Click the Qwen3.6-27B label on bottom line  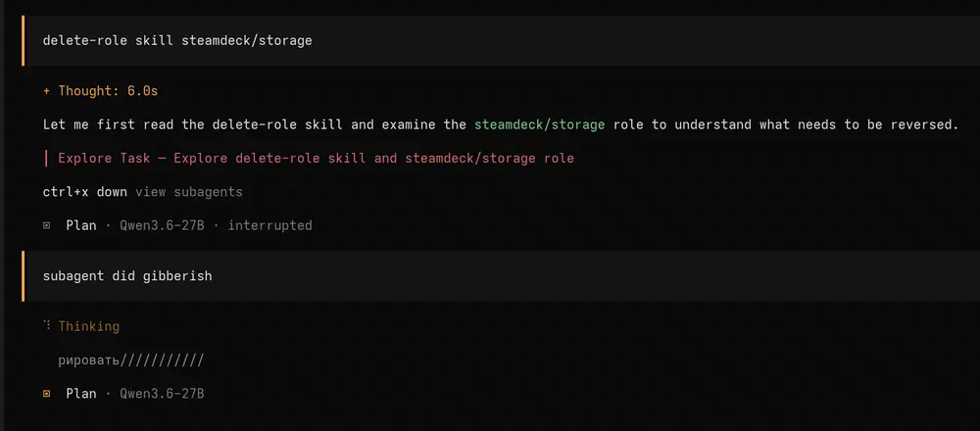(162, 394)
